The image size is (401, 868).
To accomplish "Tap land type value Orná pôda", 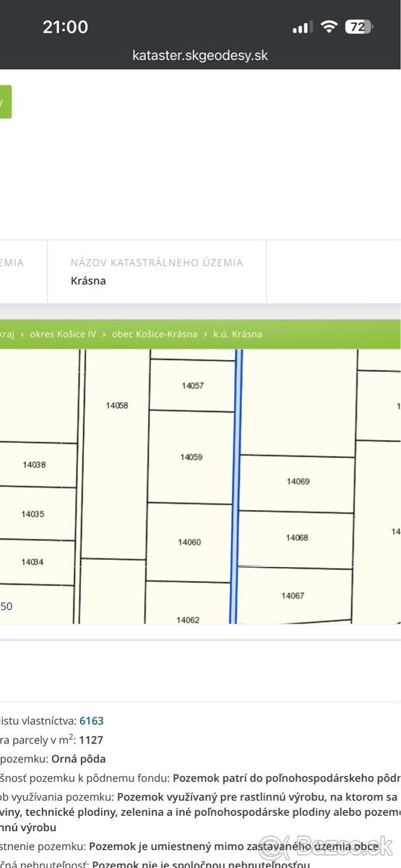I will click(x=79, y=759).
